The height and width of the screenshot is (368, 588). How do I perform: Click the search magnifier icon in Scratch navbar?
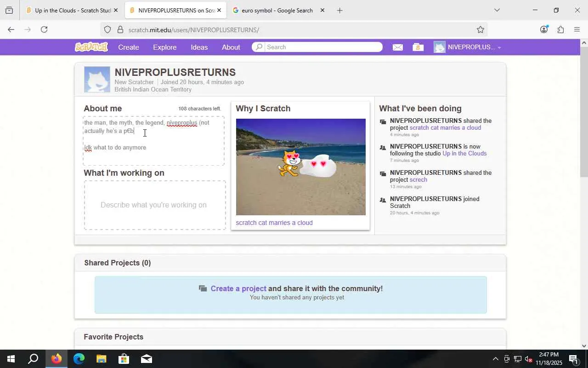coord(259,47)
